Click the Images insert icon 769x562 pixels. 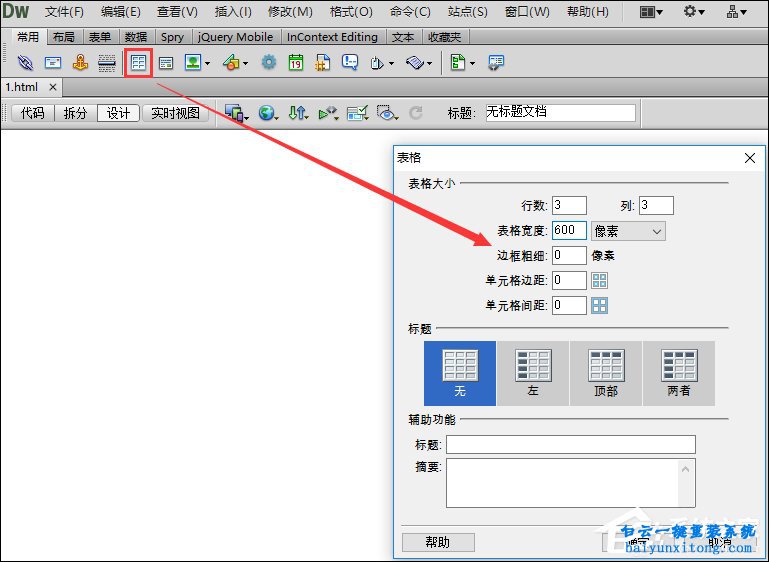(x=193, y=62)
